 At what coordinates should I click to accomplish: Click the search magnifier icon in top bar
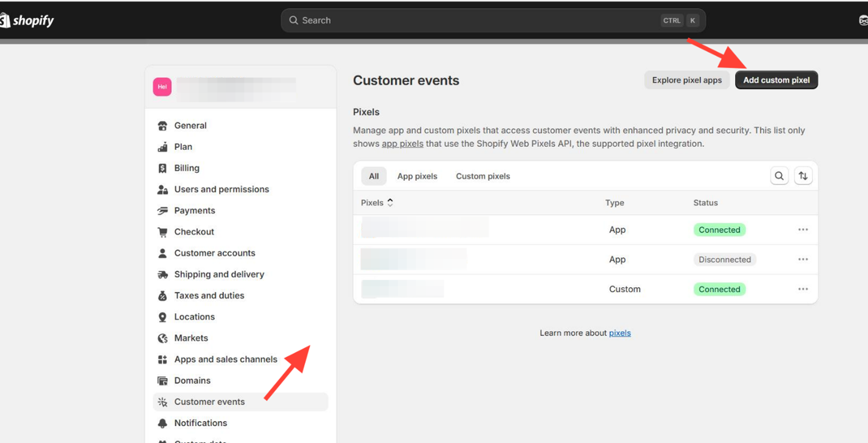tap(294, 21)
